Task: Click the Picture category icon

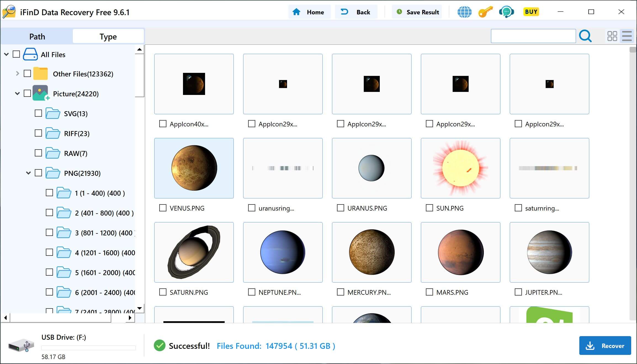Action: point(41,93)
